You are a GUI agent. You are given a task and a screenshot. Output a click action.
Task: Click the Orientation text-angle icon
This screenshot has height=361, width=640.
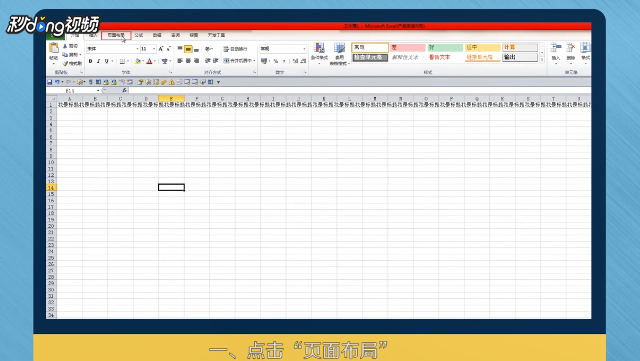click(208, 49)
